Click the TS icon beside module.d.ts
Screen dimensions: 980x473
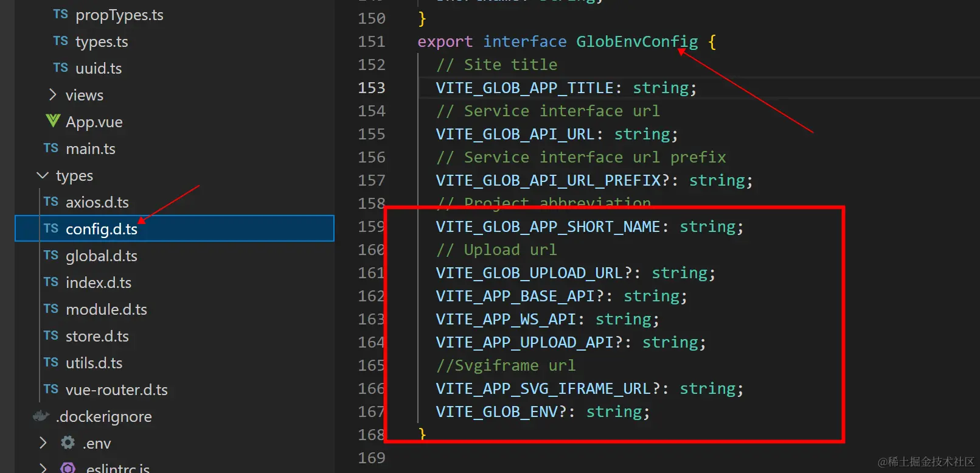(51, 309)
